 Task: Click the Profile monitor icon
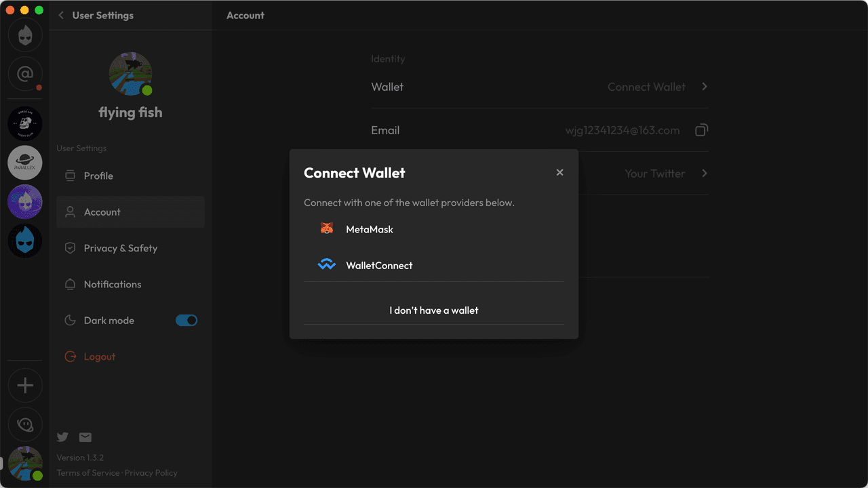70,176
